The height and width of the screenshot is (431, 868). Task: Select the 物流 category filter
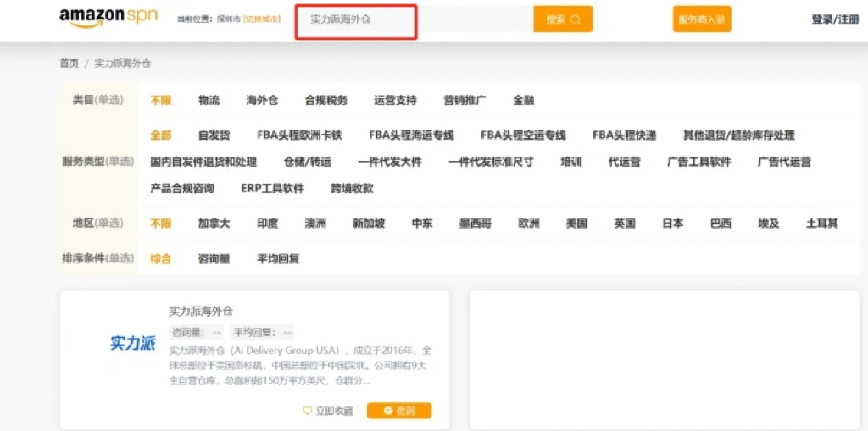pyautogui.click(x=209, y=100)
